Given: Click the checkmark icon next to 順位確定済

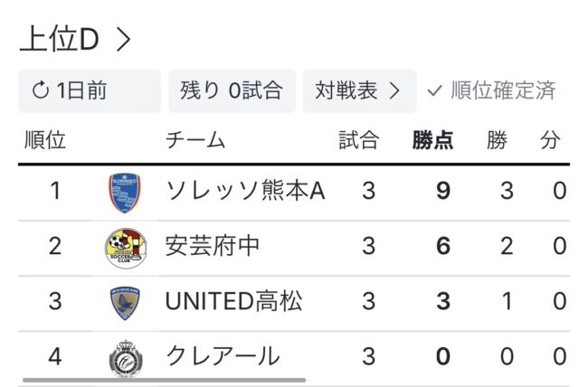Looking at the screenshot, I should click(434, 91).
